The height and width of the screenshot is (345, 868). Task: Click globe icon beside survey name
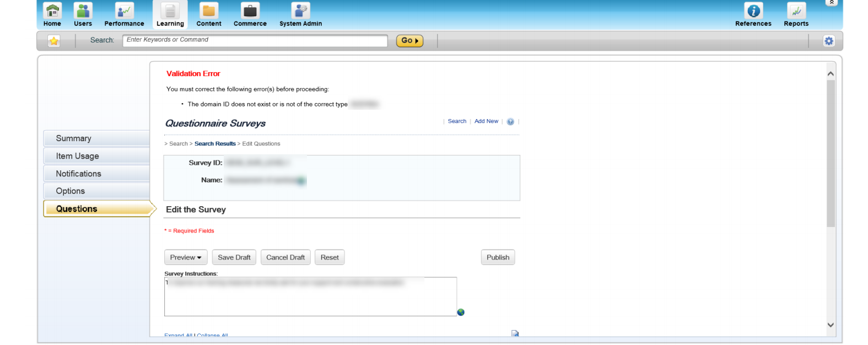tap(301, 181)
